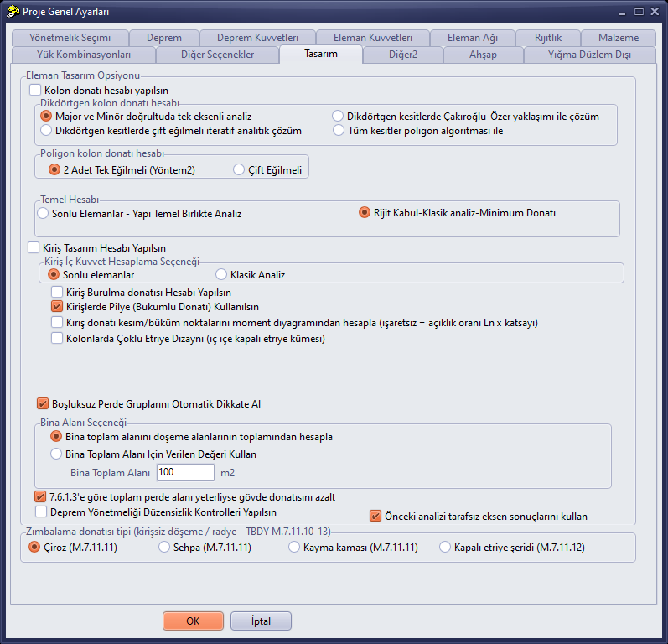The width and height of the screenshot is (668, 644).
Task: Enable Deprem Yönetmeliği Düzensizlik Kontrolleri Yapılsın
Action: point(41,512)
